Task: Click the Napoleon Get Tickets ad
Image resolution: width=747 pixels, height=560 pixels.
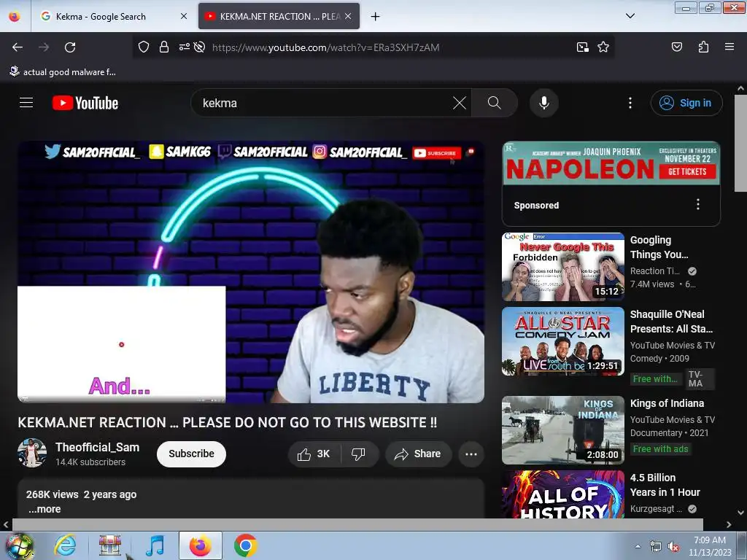Action: (687, 171)
